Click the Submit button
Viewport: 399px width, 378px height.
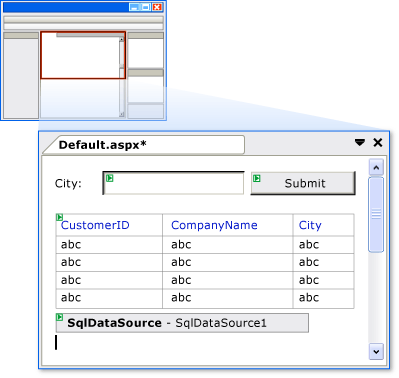[x=303, y=183]
